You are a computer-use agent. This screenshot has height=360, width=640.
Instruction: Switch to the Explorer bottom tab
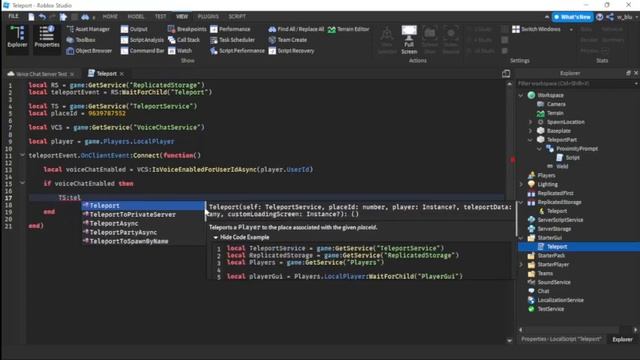[622, 339]
